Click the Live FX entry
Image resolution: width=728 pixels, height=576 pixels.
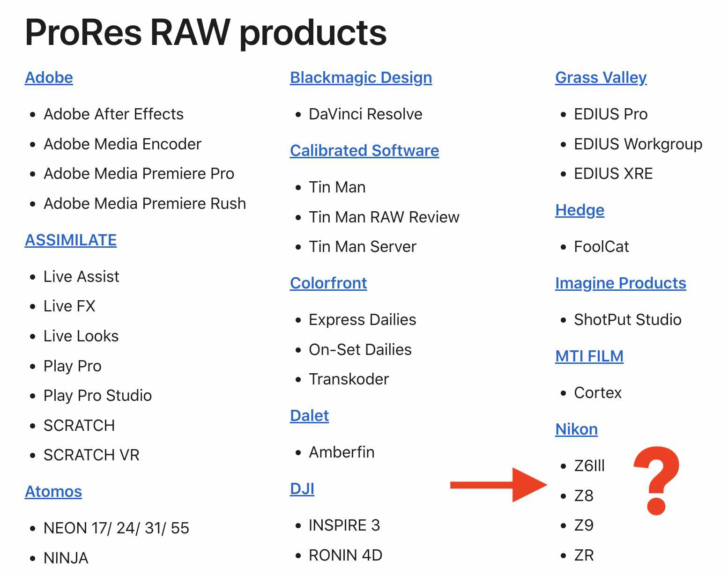click(x=69, y=306)
